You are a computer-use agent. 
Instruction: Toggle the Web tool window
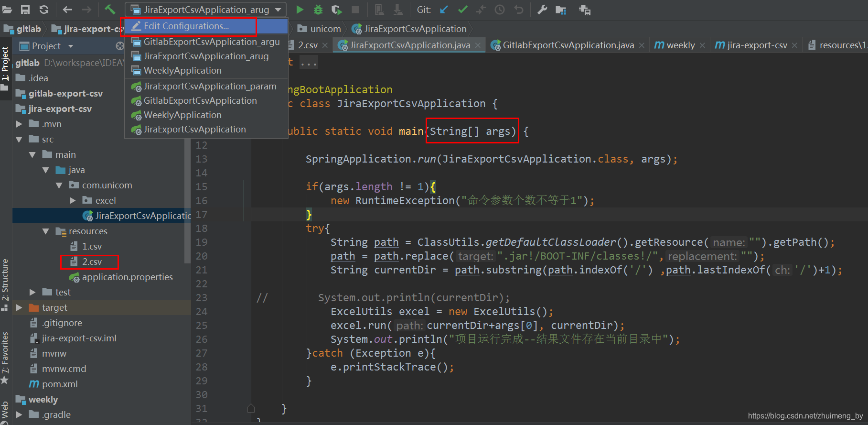[5, 413]
